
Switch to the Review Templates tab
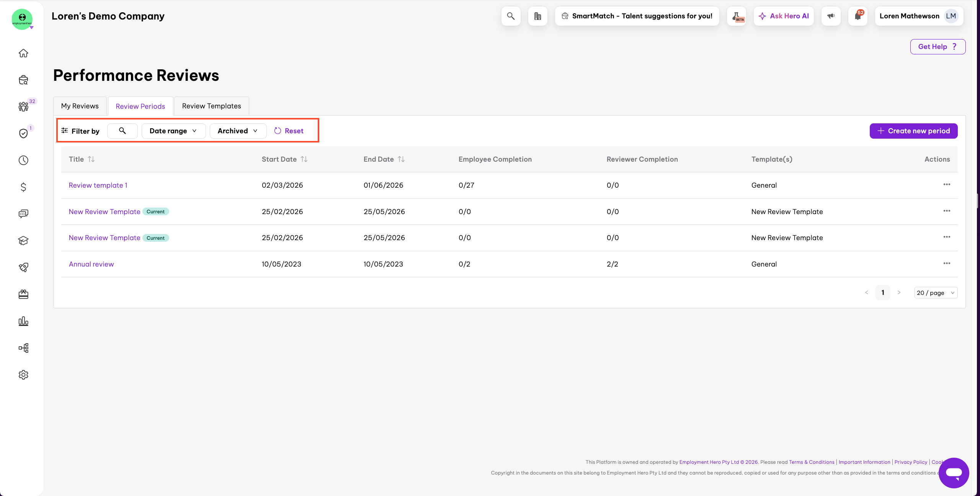(211, 106)
